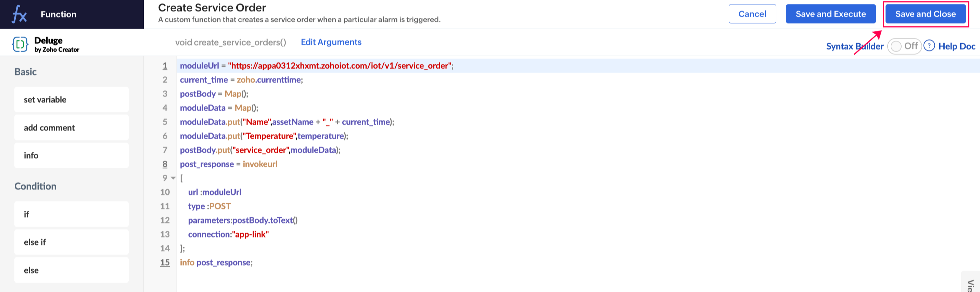Click the Cancel button

(x=752, y=14)
